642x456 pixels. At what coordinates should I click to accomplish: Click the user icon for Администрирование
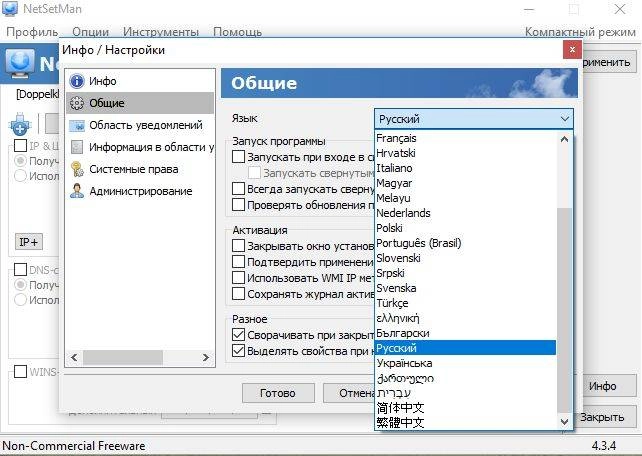pos(77,191)
